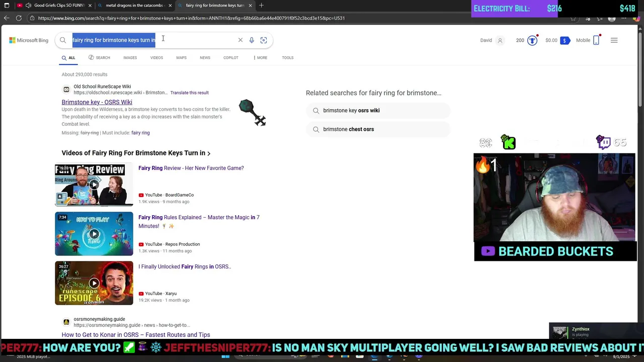Open a new browser tab

(x=261, y=6)
